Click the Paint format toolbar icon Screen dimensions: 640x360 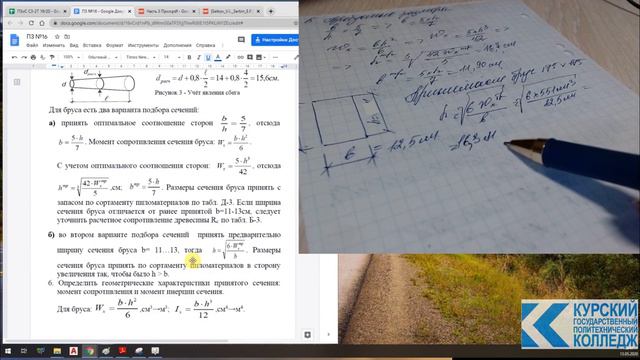pos(52,58)
